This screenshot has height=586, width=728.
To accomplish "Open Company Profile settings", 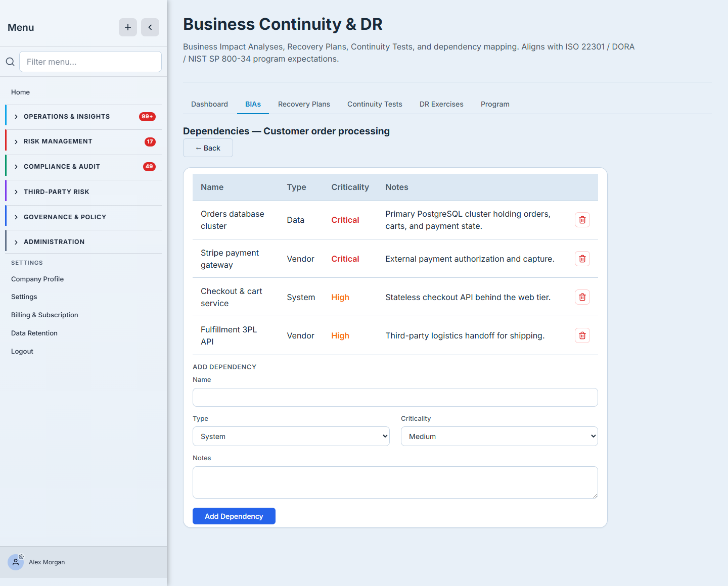I will (37, 279).
